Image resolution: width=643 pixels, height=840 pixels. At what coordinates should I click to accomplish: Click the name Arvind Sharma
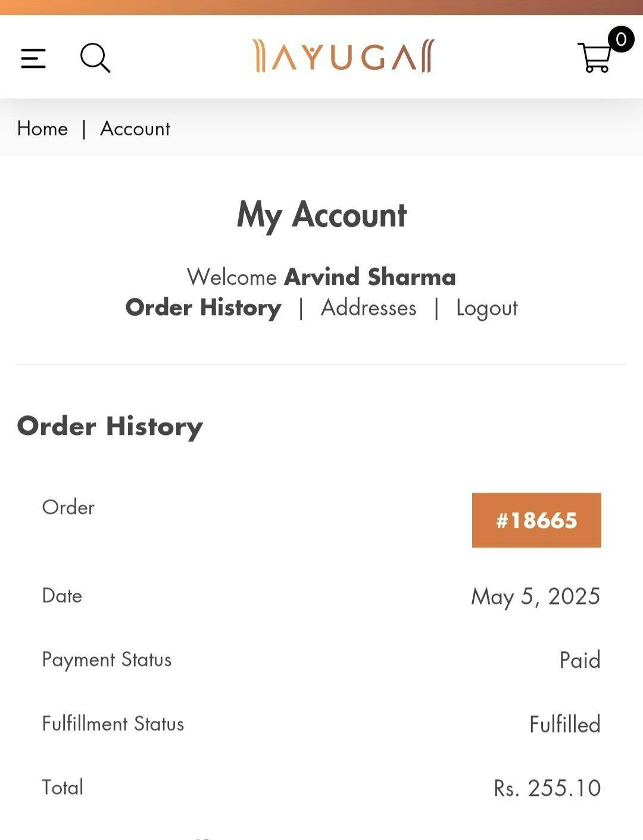370,277
